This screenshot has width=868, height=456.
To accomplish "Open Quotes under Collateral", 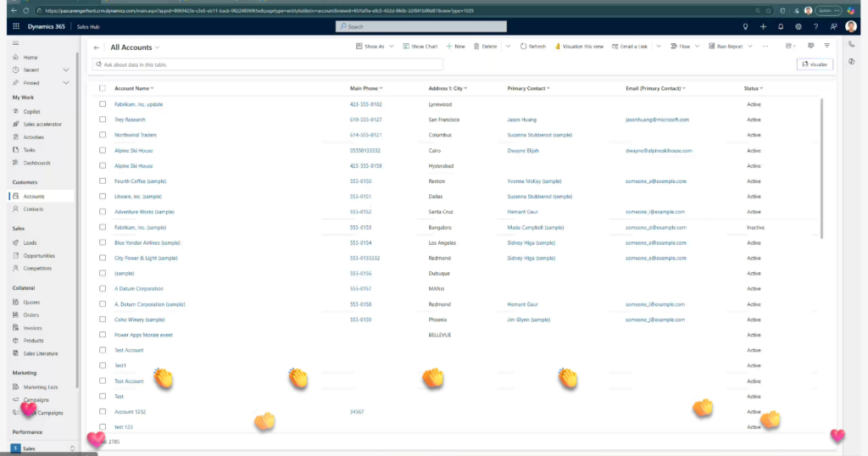I will coord(31,302).
